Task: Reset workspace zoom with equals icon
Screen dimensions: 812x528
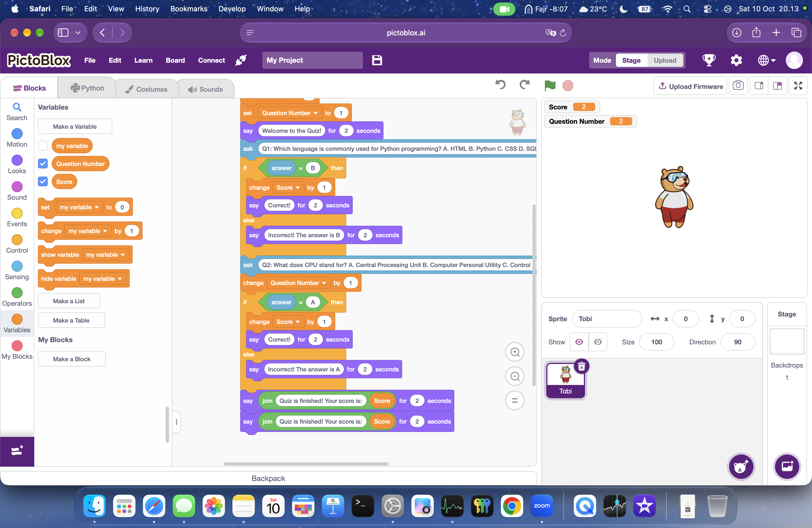Action: click(515, 400)
